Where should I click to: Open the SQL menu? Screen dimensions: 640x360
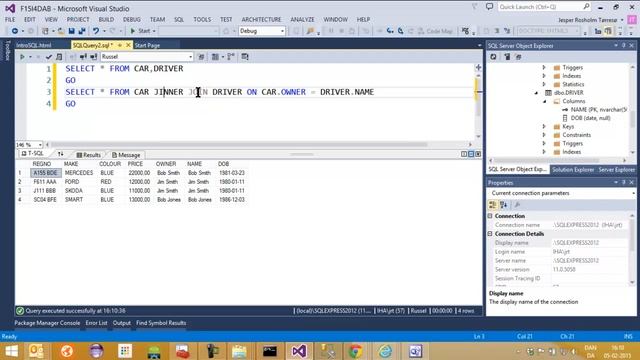pyautogui.click(x=179, y=20)
